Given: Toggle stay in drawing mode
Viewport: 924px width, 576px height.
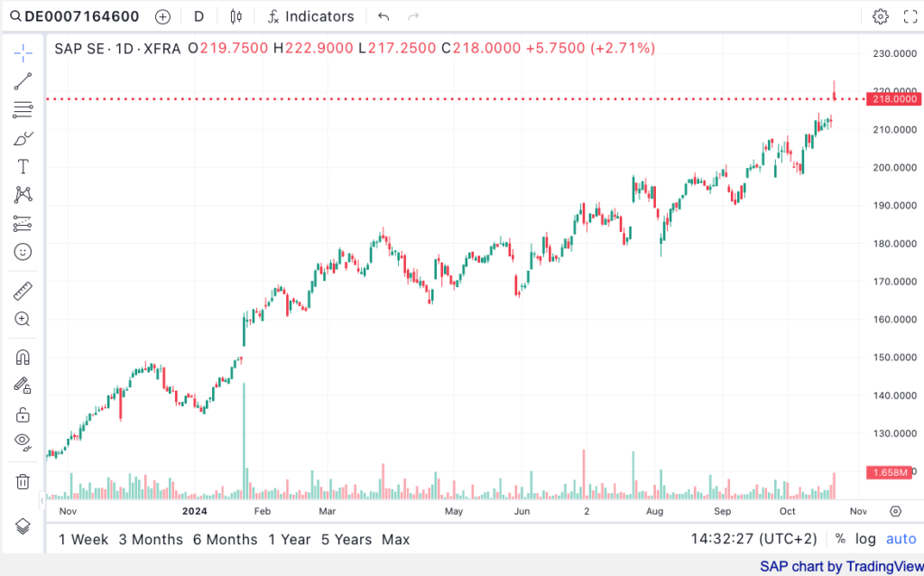Looking at the screenshot, I should (x=23, y=386).
